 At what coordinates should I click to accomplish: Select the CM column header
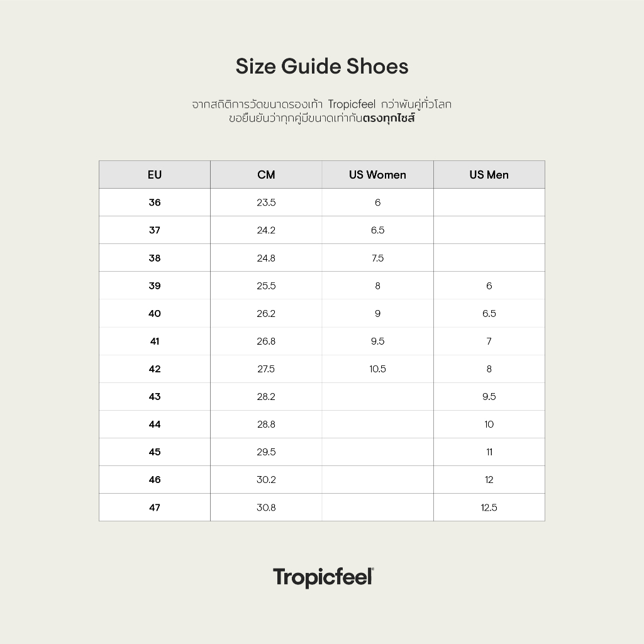pos(266,175)
